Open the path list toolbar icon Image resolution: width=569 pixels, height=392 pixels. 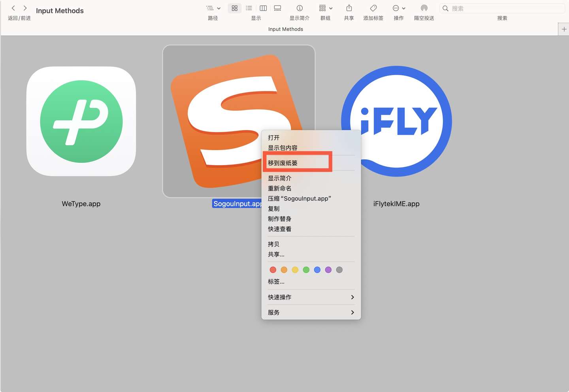coord(210,8)
